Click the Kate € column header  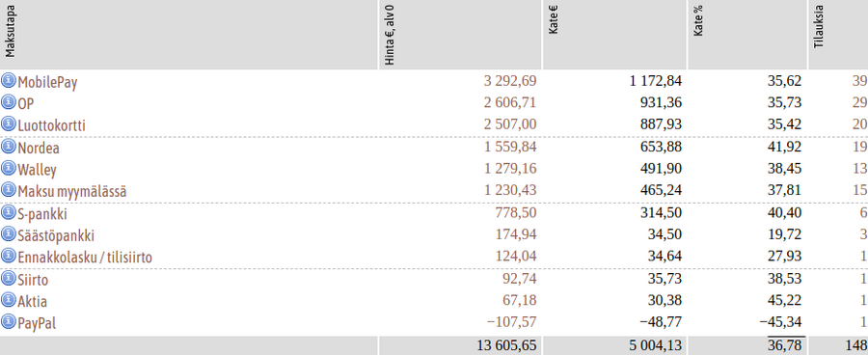point(553,20)
